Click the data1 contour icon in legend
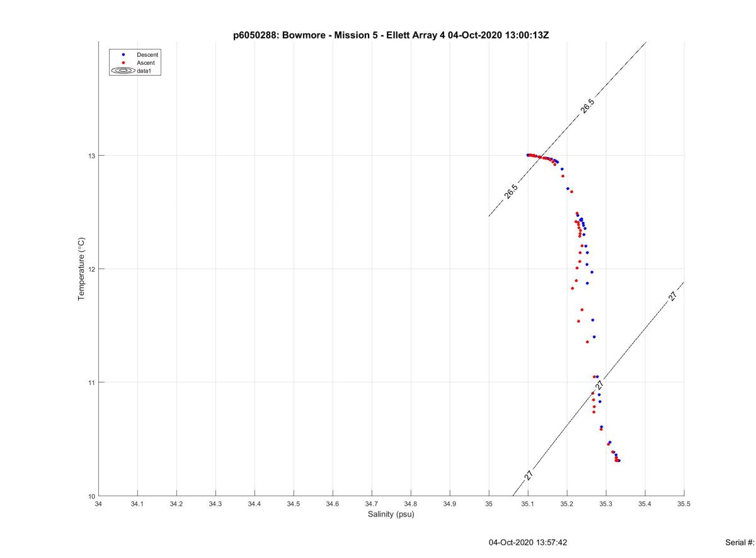The width and height of the screenshot is (756, 558). pos(123,71)
